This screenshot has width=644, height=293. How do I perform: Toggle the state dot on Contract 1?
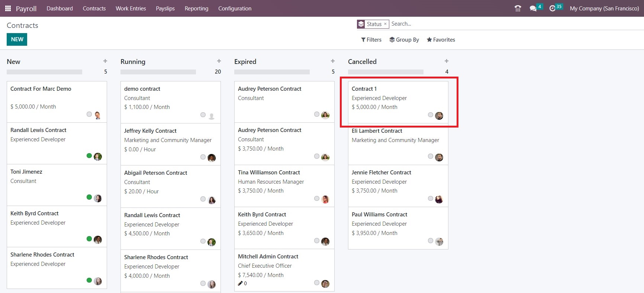(x=430, y=115)
